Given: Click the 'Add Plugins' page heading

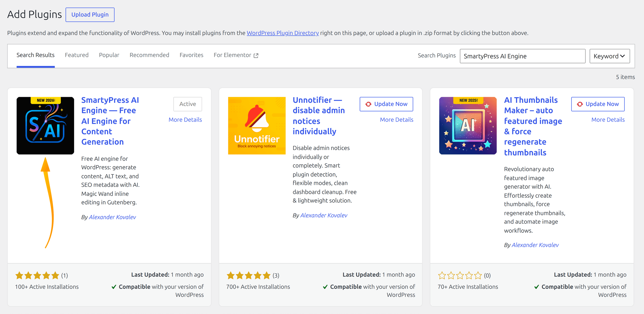Looking at the screenshot, I should point(34,14).
